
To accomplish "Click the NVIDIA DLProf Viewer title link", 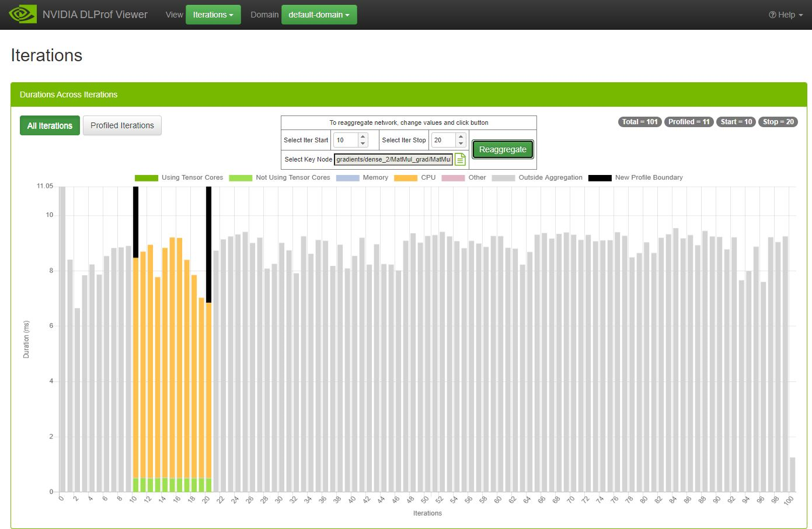I will coord(95,15).
